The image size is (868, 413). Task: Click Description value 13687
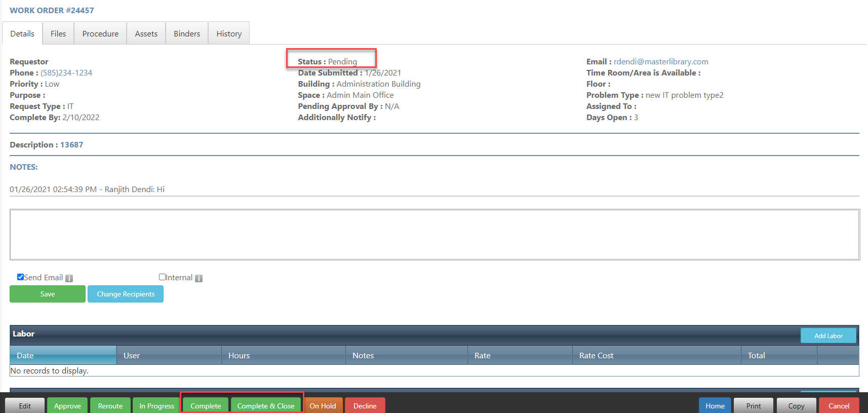(x=71, y=145)
